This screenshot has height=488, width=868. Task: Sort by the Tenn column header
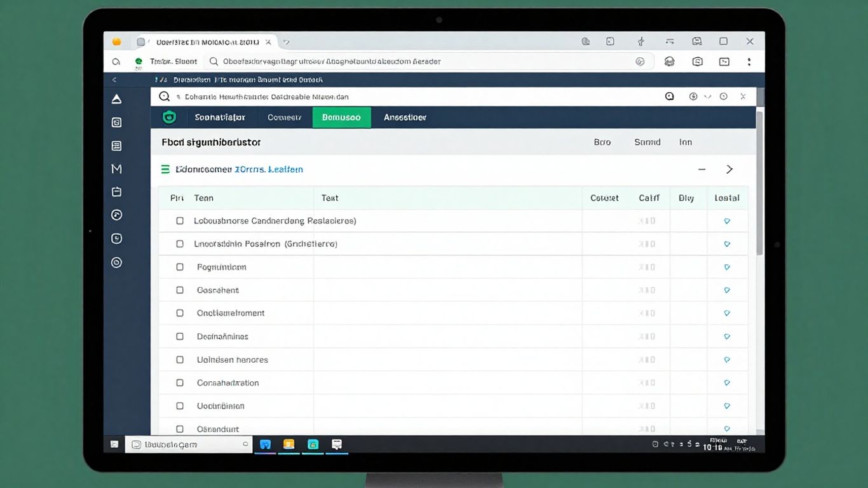click(204, 198)
